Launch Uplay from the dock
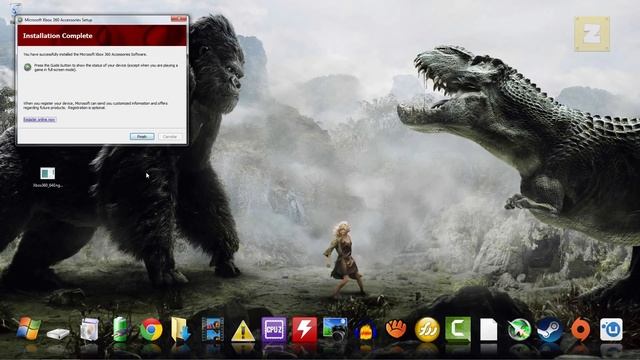The height and width of the screenshot is (360, 640). (x=611, y=329)
